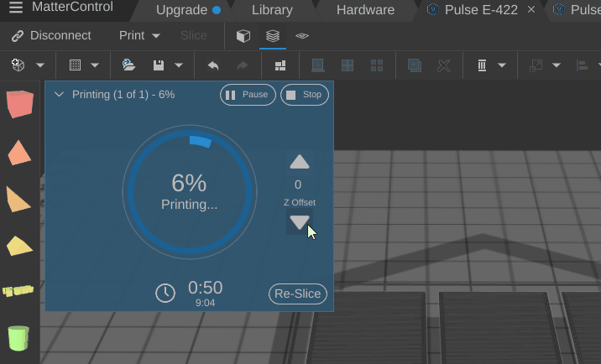Screen dimensions: 601x364
Task: Click the undo arrow icon
Action: pyautogui.click(x=213, y=65)
